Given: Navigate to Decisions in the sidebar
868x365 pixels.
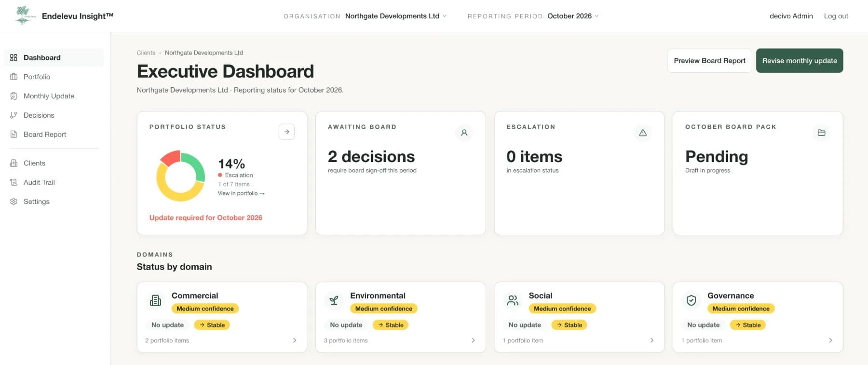Looking at the screenshot, I should pyautogui.click(x=54, y=115).
